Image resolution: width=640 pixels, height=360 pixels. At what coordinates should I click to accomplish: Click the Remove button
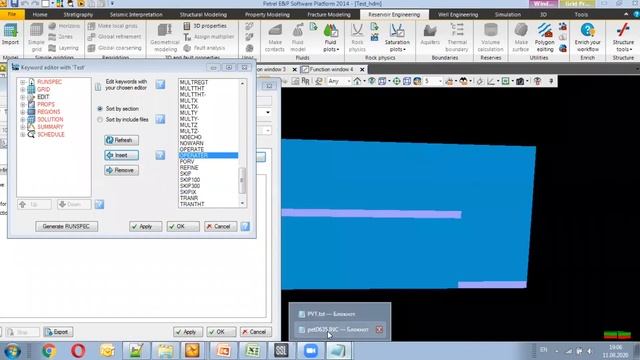[121, 170]
